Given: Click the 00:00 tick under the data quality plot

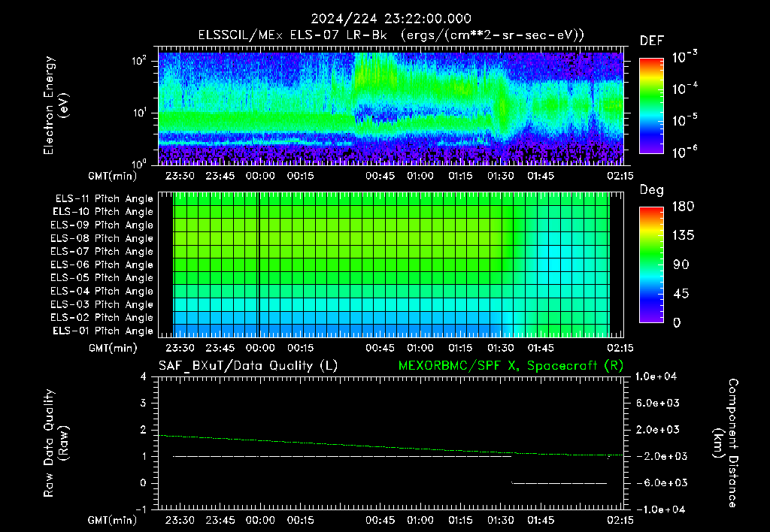Looking at the screenshot, I should tap(259, 520).
